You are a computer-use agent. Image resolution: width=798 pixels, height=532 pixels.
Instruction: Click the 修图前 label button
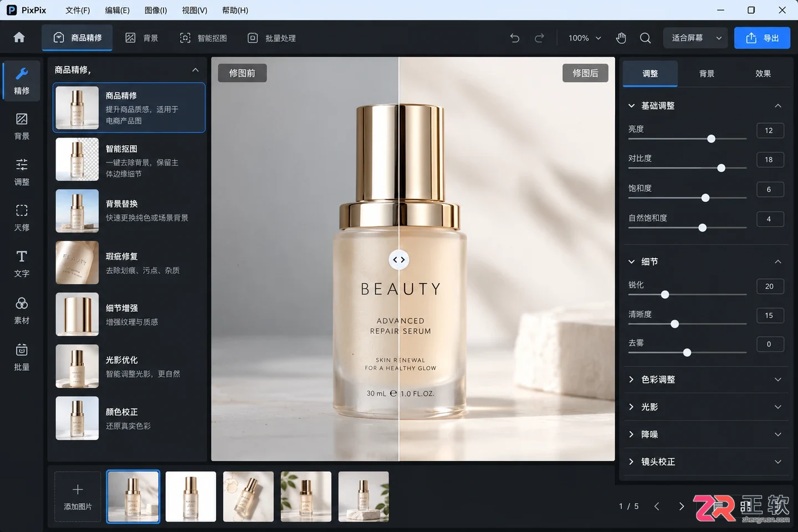pyautogui.click(x=242, y=73)
